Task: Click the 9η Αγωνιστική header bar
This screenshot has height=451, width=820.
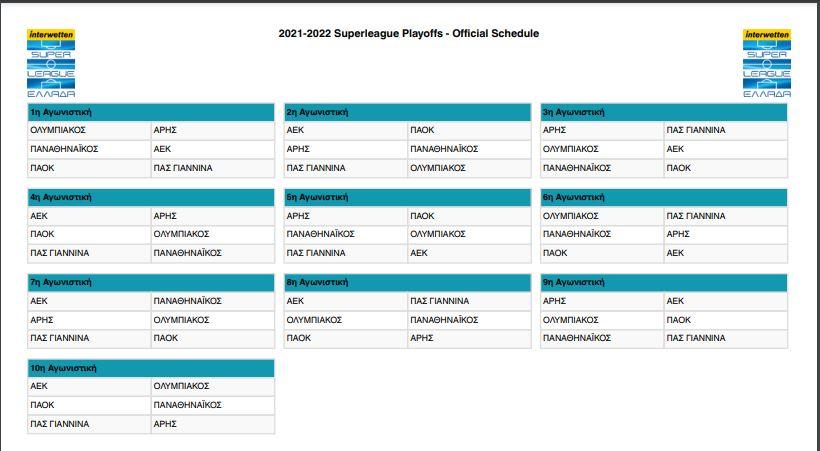Action: (664, 282)
